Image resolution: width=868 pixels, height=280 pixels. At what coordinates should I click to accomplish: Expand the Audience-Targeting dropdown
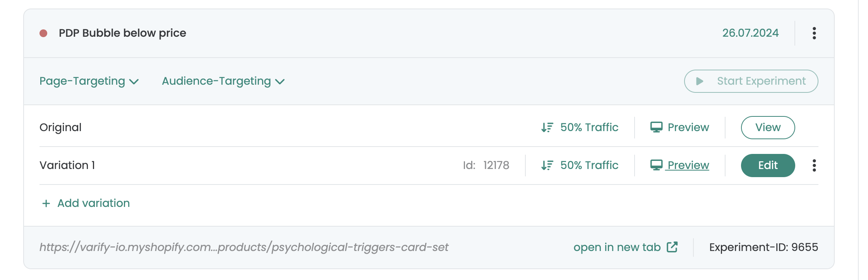tap(223, 81)
